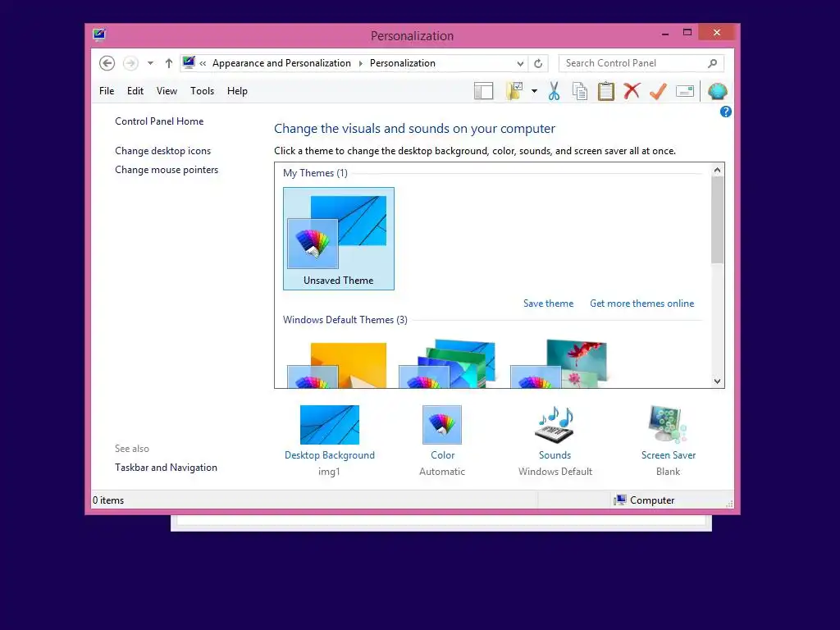Image resolution: width=840 pixels, height=630 pixels.
Task: Click the '0 items' status text
Action: (x=108, y=500)
